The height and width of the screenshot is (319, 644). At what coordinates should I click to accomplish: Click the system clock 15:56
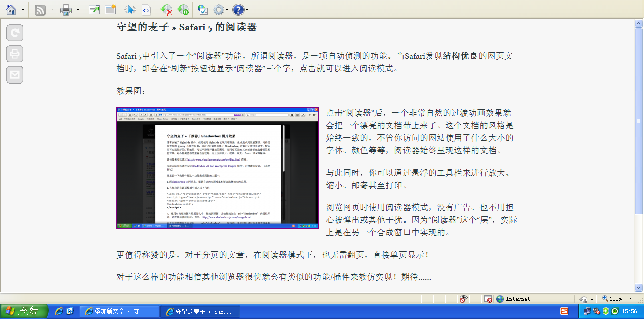pos(629,312)
